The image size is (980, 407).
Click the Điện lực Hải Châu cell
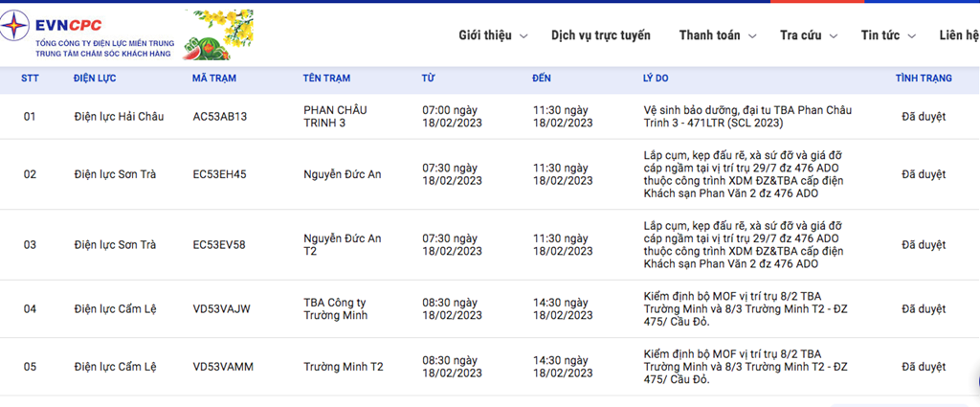[x=119, y=116]
